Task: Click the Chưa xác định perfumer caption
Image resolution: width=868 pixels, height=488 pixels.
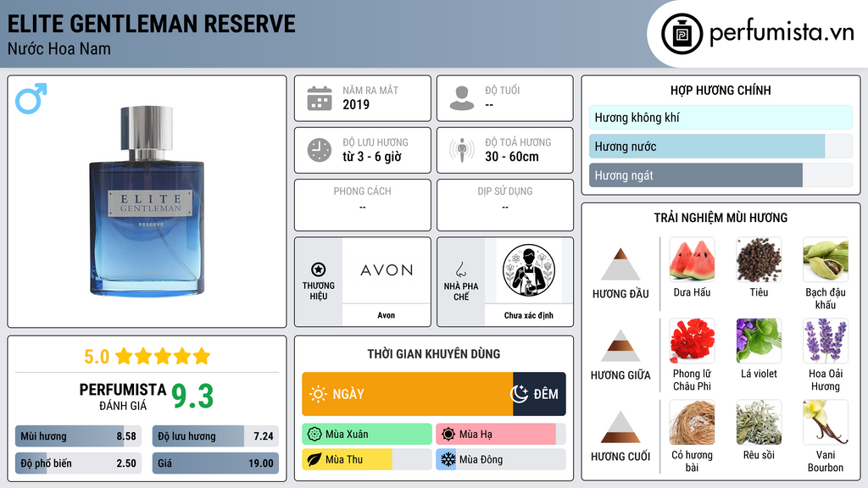Action: point(529,315)
